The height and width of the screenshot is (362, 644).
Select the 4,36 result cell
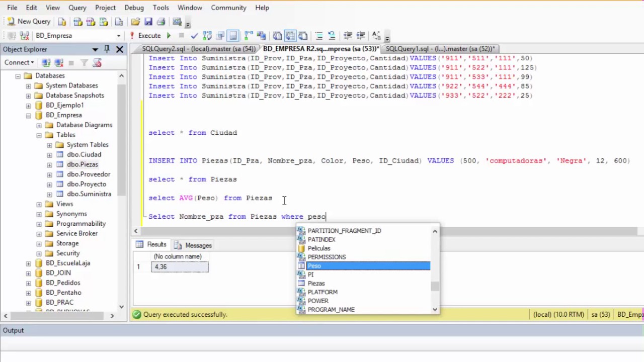[180, 267]
